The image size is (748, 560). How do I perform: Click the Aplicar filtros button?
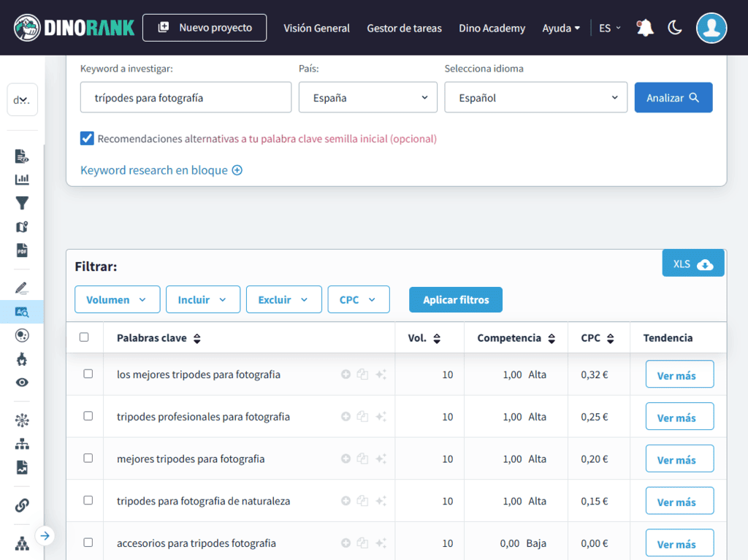(455, 299)
